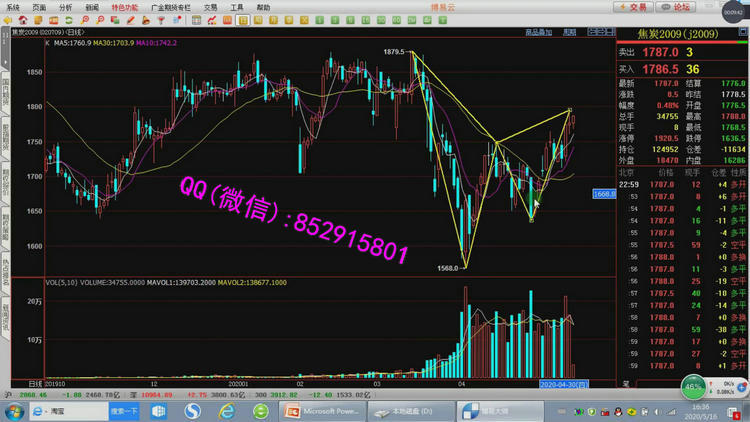Click the Windows Start button

pos(15,411)
